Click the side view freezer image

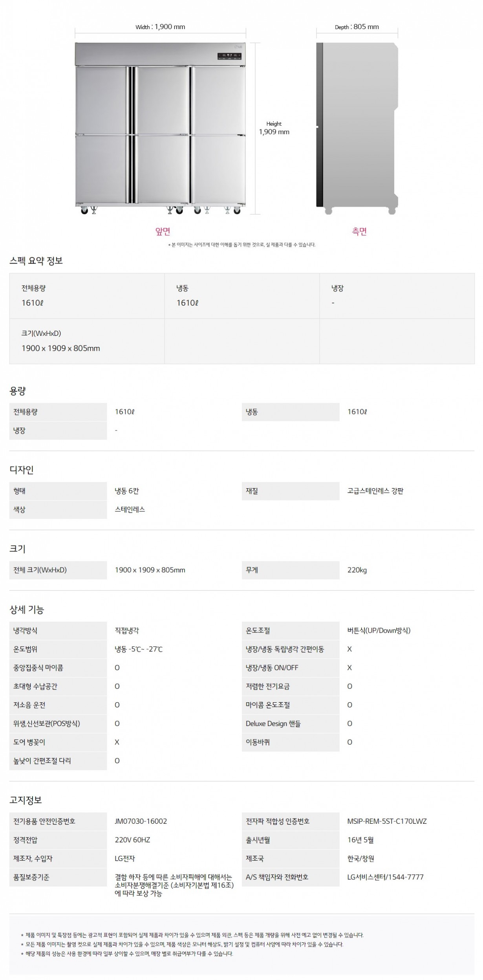click(357, 126)
